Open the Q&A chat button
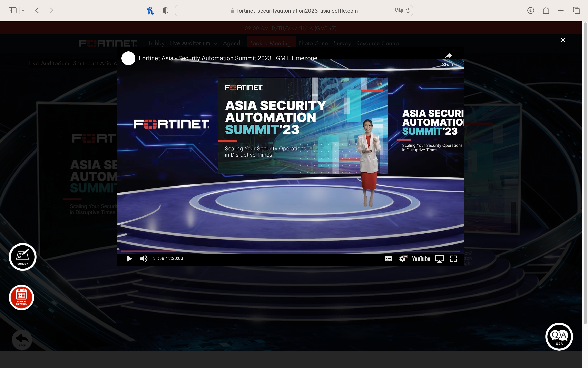The height and width of the screenshot is (368, 588). [559, 337]
